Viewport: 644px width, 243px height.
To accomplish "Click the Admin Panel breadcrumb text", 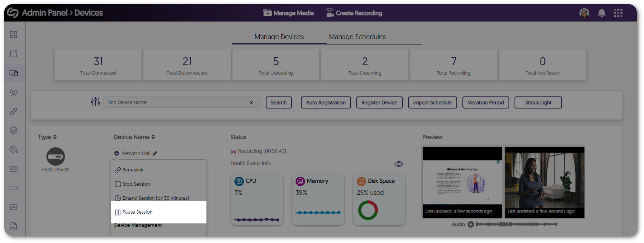I will [x=45, y=13].
